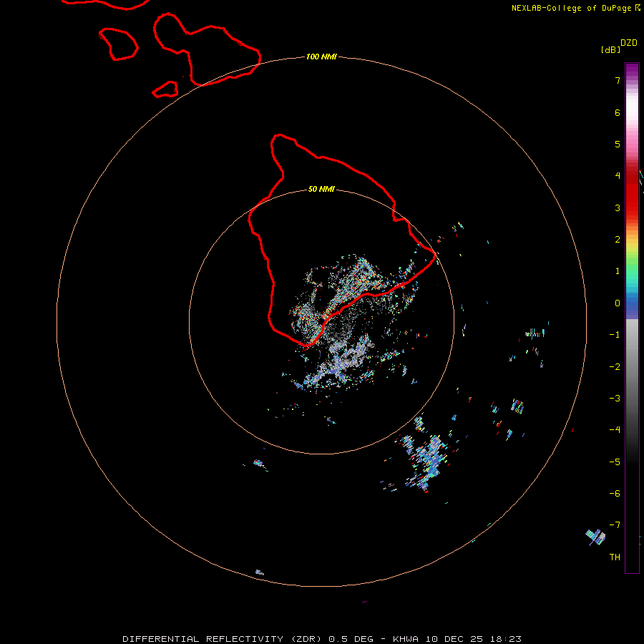Click the 10 DEC 25 date text
The height and width of the screenshot is (644, 644).
[454, 639]
